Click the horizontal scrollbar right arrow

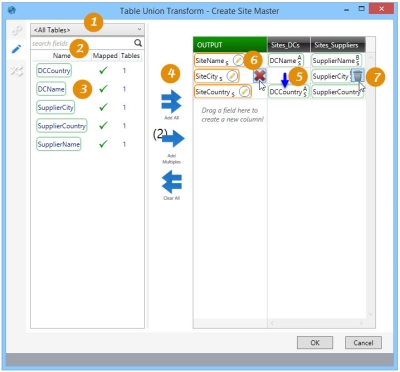[361, 323]
